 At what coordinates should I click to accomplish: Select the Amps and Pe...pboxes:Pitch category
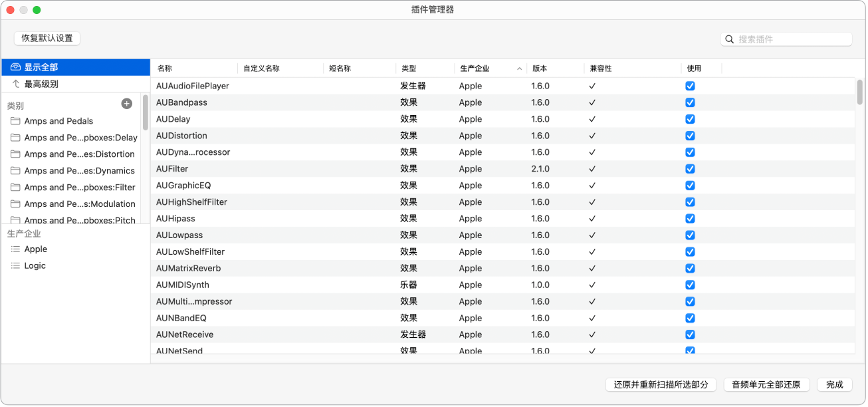(80, 220)
